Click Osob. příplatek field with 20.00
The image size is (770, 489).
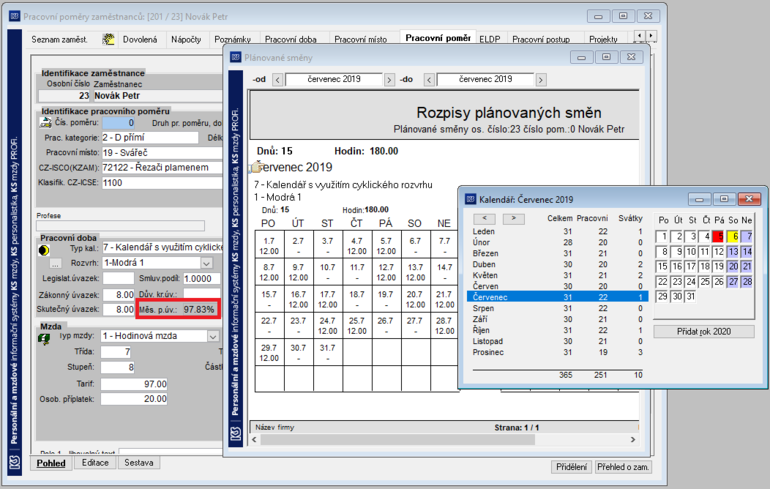[134, 399]
